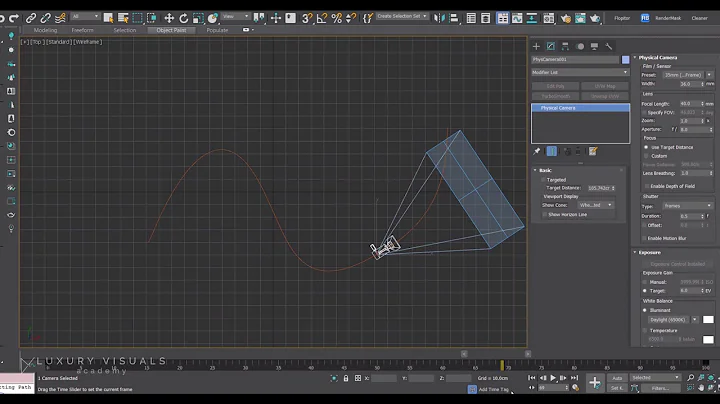The height and width of the screenshot is (404, 720).
Task: Switch to the Populate ribbon tab
Action: coord(217,30)
